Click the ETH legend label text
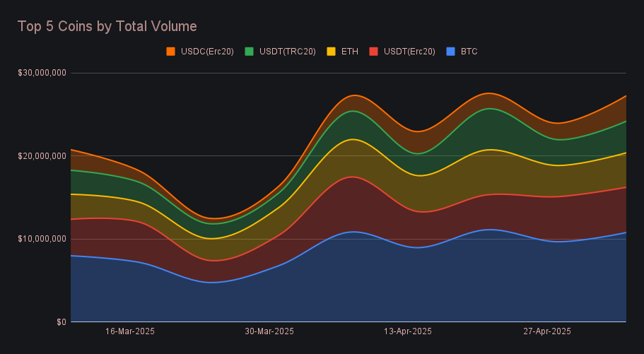The image size is (644, 354). pos(350,52)
